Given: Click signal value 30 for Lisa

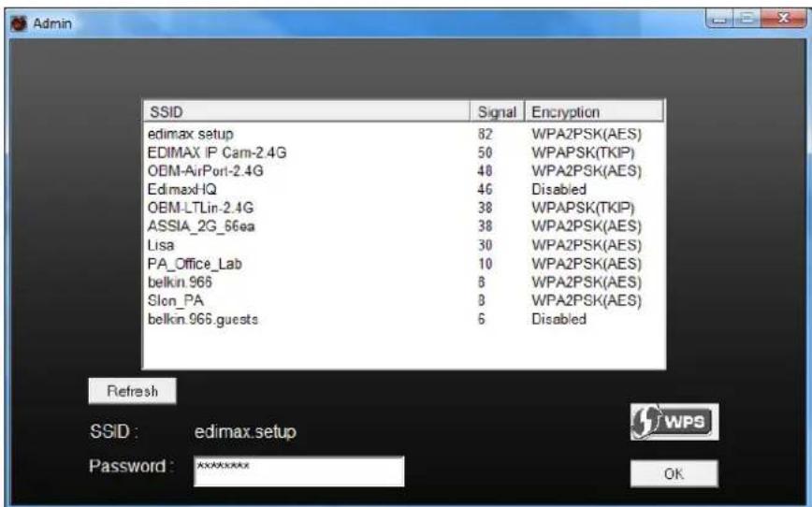Looking at the screenshot, I should click(x=485, y=245).
